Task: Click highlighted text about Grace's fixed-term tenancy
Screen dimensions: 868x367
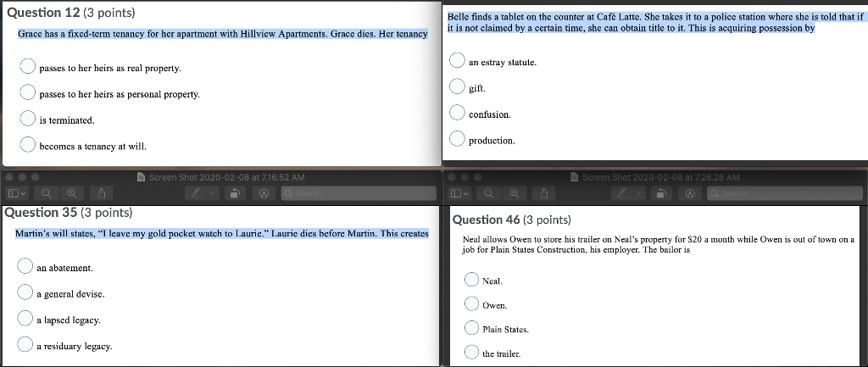Action: point(223,34)
